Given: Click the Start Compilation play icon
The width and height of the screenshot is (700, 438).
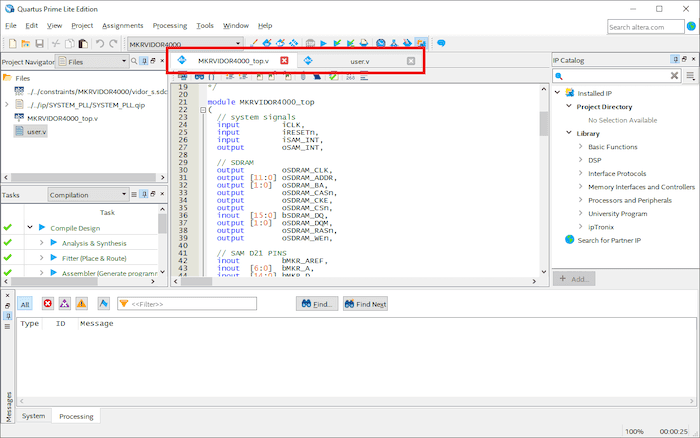Looking at the screenshot, I should coord(325,44).
